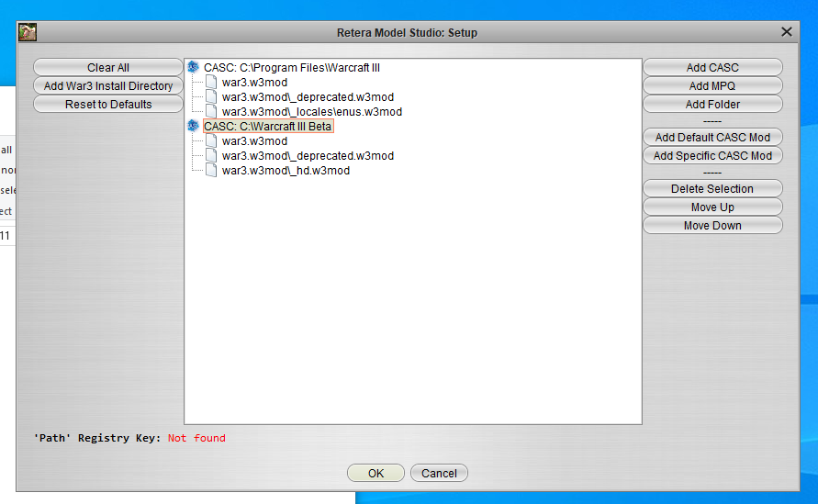This screenshot has height=504, width=818.
Task: Confirm setup with OK
Action: pos(375,473)
